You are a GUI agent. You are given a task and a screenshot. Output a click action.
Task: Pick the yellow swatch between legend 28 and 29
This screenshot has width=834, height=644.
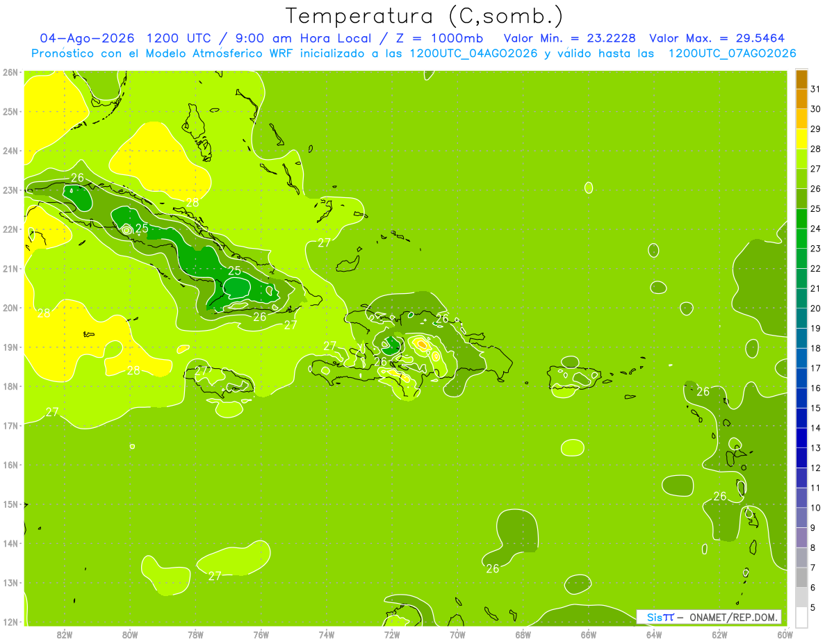(x=801, y=139)
